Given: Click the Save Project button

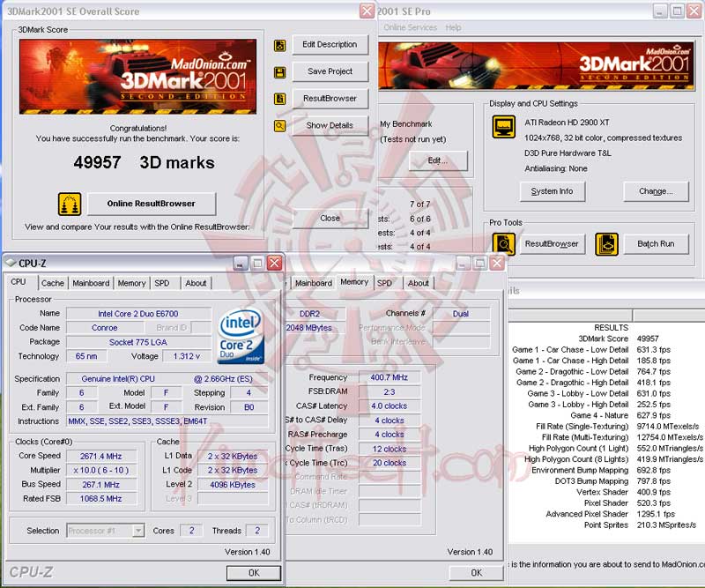Looking at the screenshot, I should coord(330,71).
